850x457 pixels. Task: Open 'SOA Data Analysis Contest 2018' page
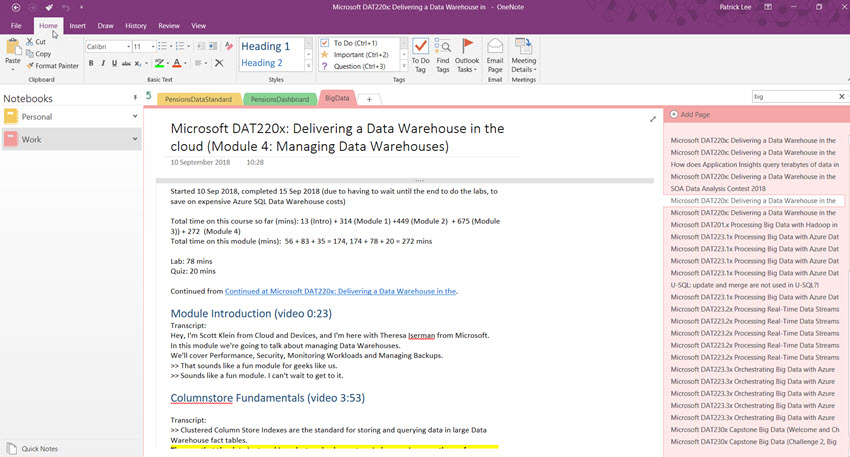pyautogui.click(x=718, y=189)
